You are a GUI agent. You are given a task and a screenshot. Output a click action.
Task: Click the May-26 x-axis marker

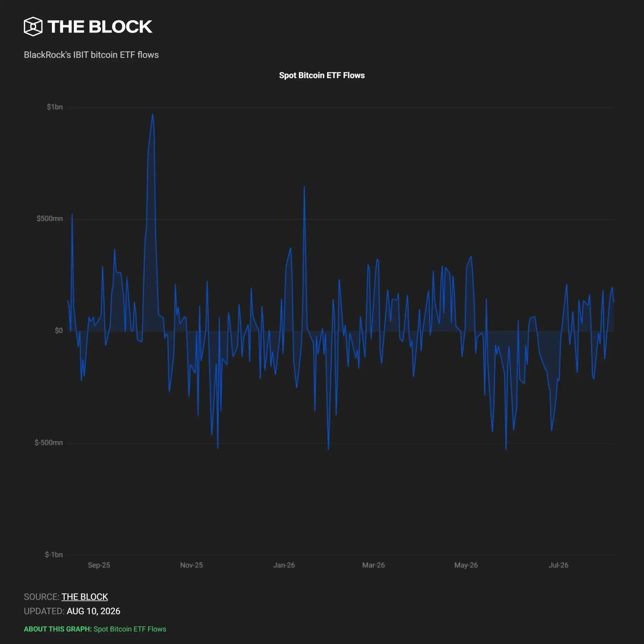[466, 565]
